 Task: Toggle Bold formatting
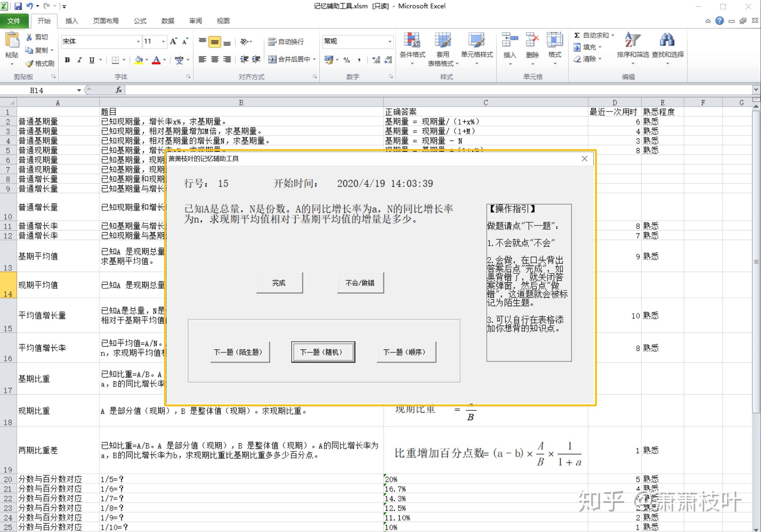coord(67,60)
